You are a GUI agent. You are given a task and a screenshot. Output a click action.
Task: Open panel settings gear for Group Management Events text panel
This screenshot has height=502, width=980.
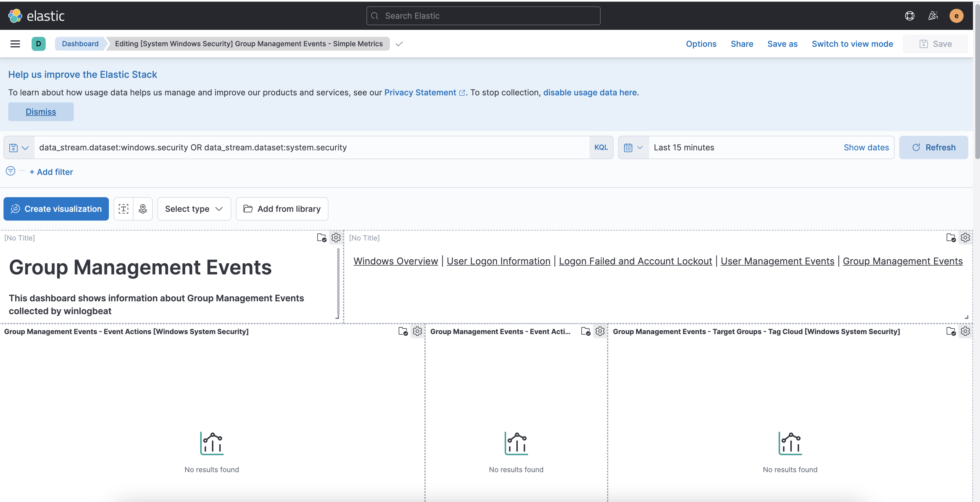point(335,238)
